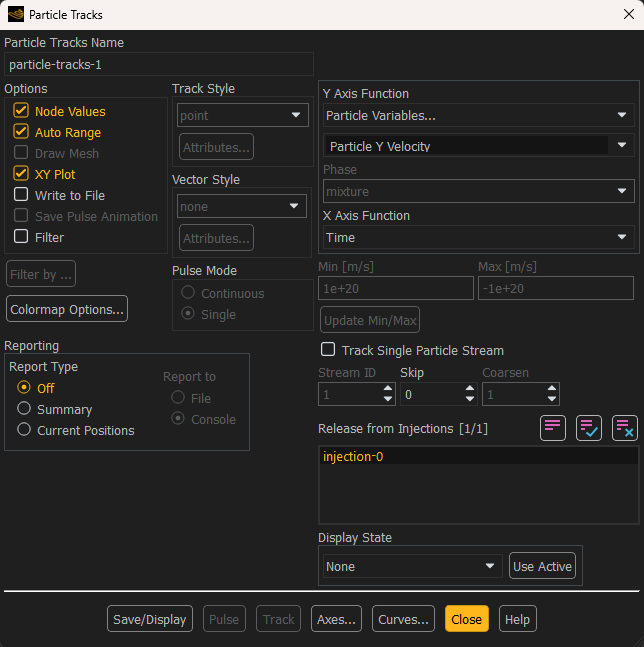This screenshot has width=644, height=647.
Task: Click Vector Style Attributes button
Action: pyautogui.click(x=216, y=238)
